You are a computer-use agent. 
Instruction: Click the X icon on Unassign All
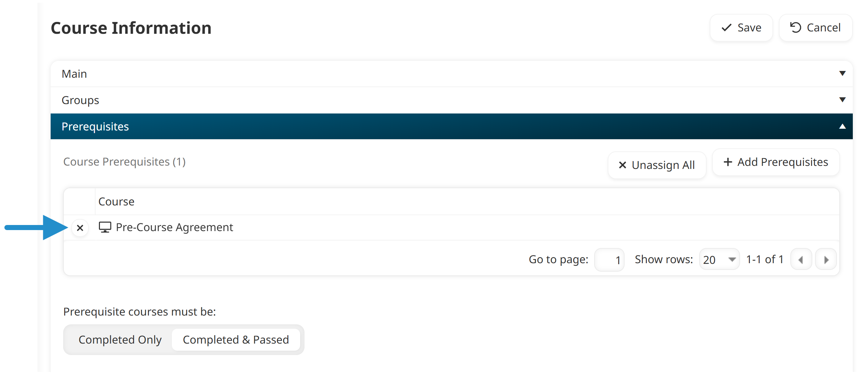click(x=623, y=165)
